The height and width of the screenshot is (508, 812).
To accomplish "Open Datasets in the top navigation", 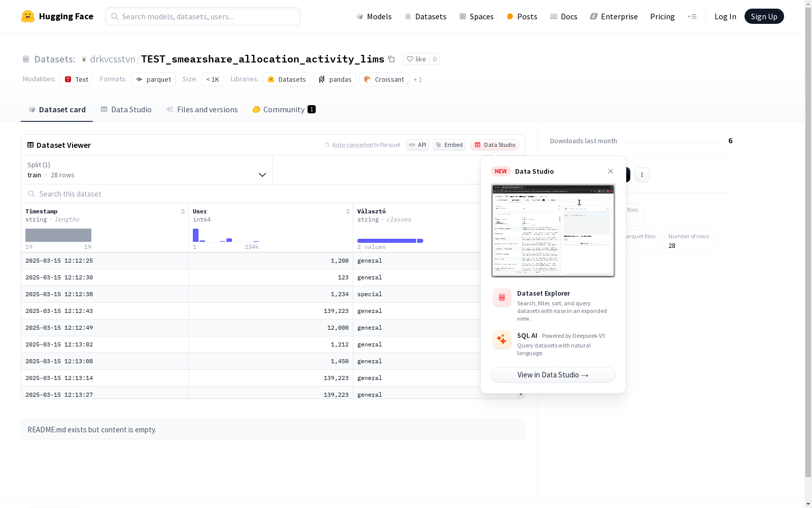I will pyautogui.click(x=425, y=16).
